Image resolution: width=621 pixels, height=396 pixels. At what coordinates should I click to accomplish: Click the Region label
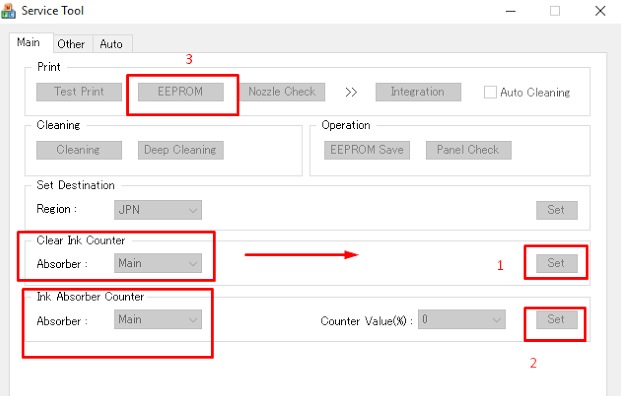(x=56, y=209)
